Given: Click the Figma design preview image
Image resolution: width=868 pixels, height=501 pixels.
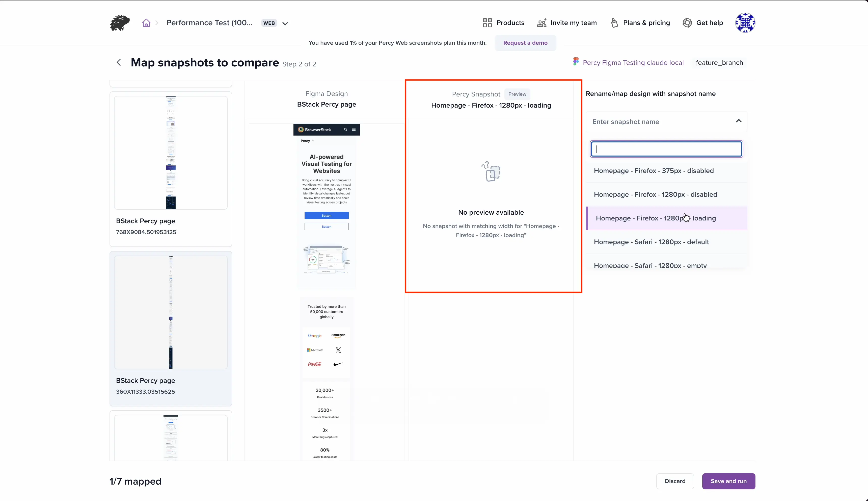Looking at the screenshot, I should click(326, 292).
